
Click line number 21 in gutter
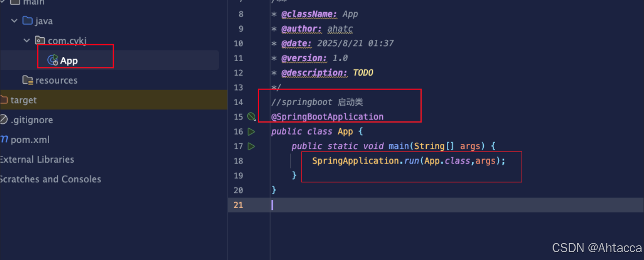coord(238,205)
